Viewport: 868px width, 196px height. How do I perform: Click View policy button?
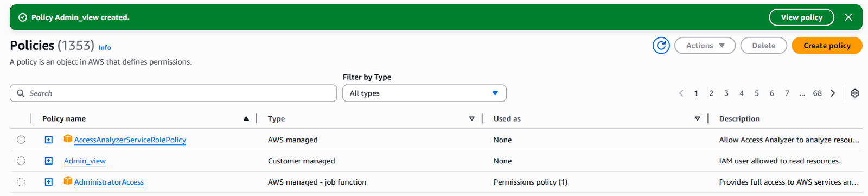click(x=801, y=17)
